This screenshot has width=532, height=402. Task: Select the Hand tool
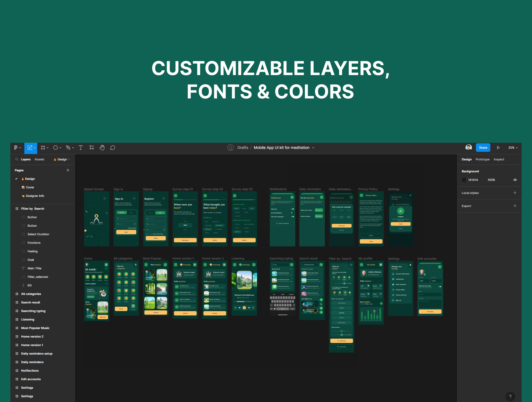click(x=102, y=148)
